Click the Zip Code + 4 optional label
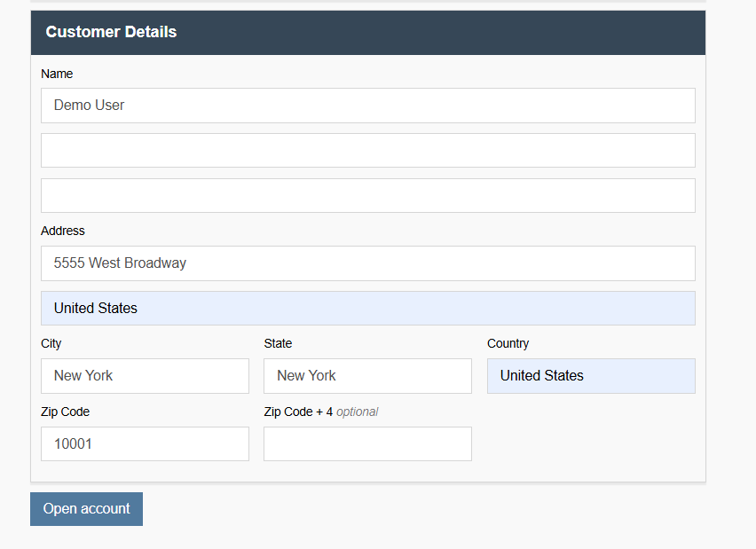756x549 pixels. pos(320,412)
